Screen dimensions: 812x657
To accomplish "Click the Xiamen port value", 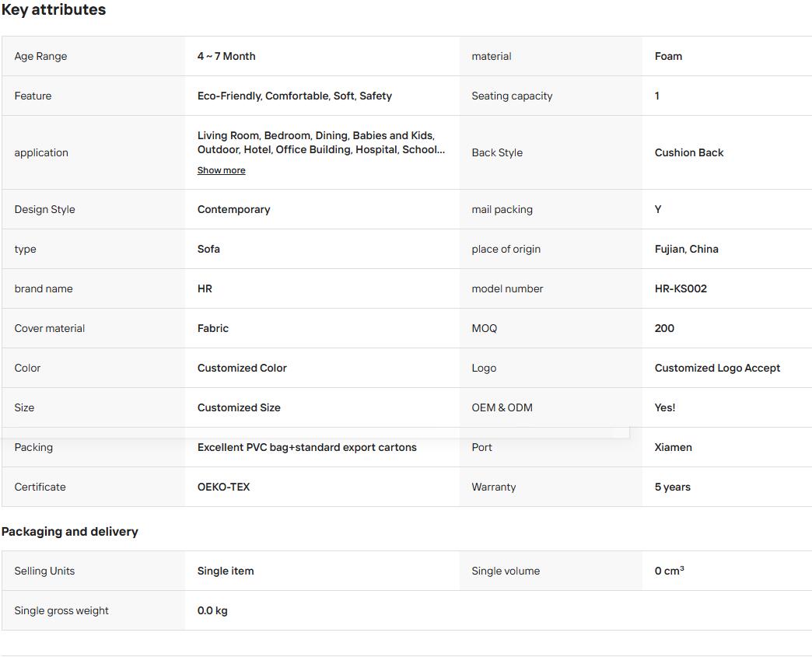I will click(x=674, y=447).
